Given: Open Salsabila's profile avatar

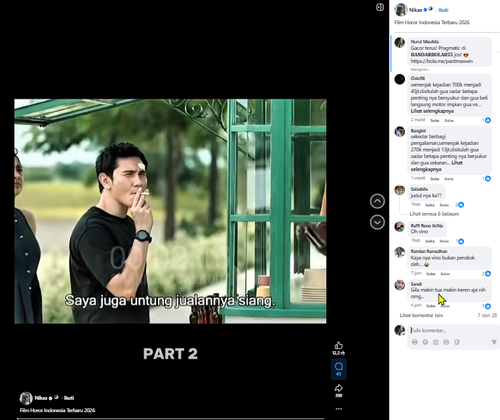Looking at the screenshot, I should pos(400,190).
